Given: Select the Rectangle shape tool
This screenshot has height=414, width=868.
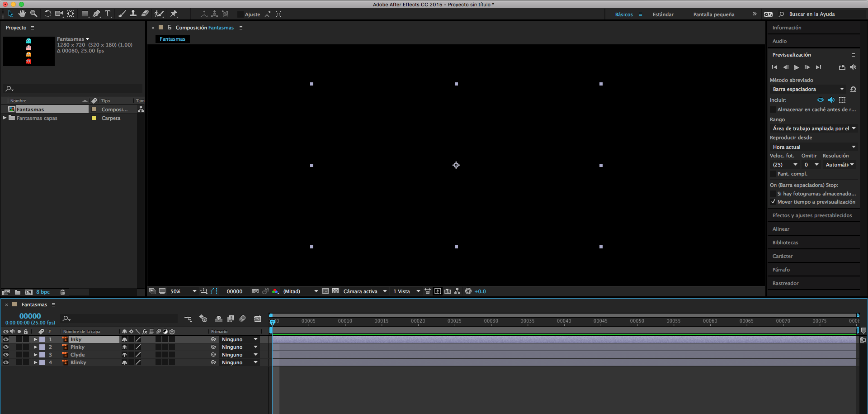Looking at the screenshot, I should tap(85, 14).
